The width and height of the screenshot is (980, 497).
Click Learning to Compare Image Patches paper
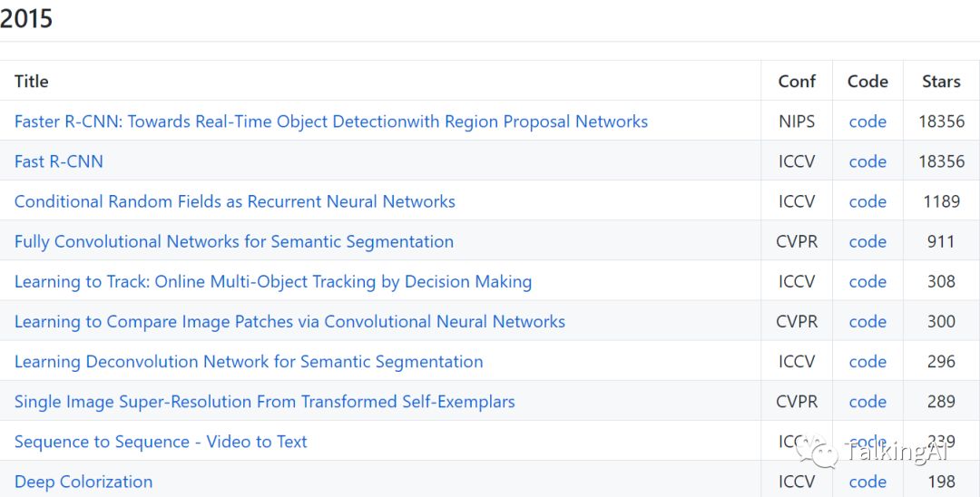pos(289,321)
